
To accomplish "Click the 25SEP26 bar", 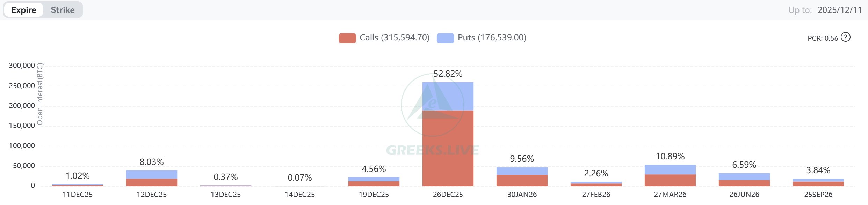I will coord(818,183).
